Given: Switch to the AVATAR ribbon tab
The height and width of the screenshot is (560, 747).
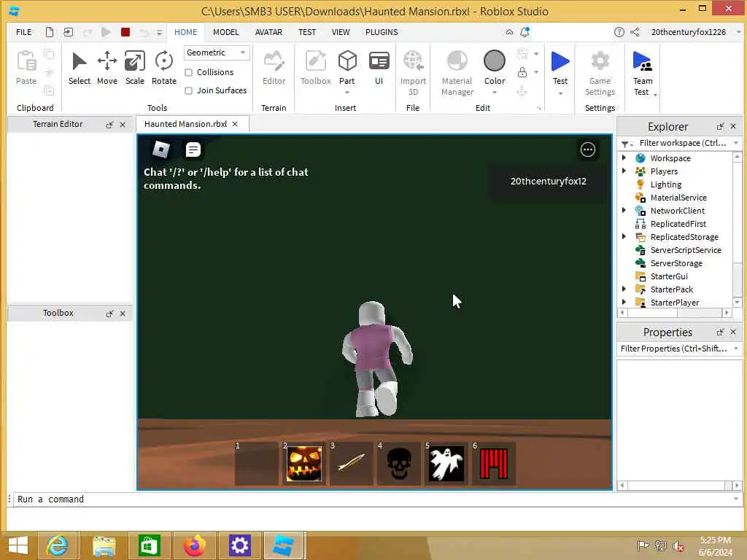Looking at the screenshot, I should click(268, 32).
